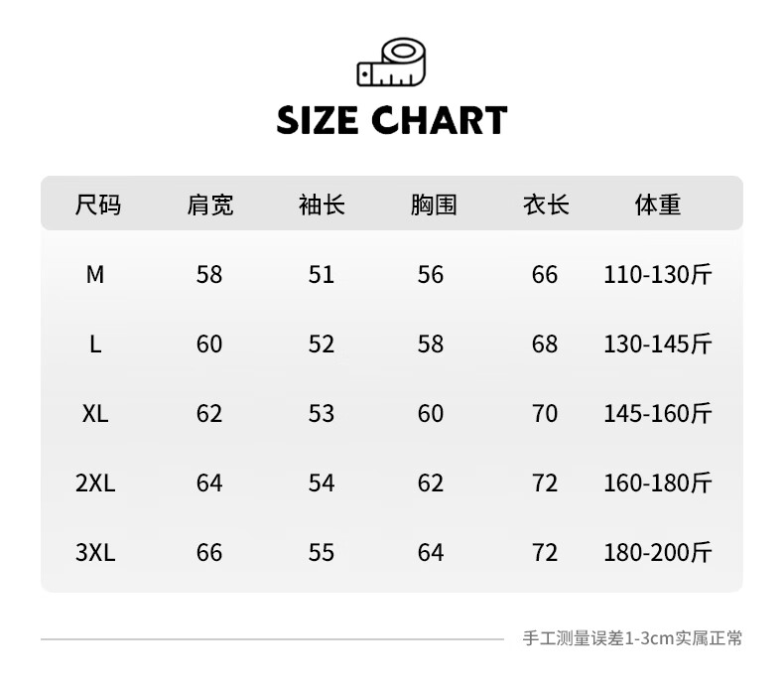
Task: Click the L size row label
Action: (95, 344)
